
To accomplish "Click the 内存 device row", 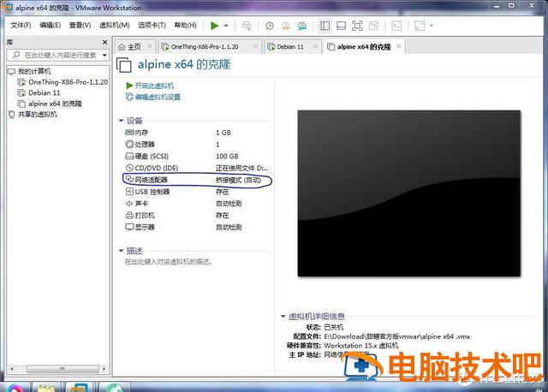I will point(198,133).
